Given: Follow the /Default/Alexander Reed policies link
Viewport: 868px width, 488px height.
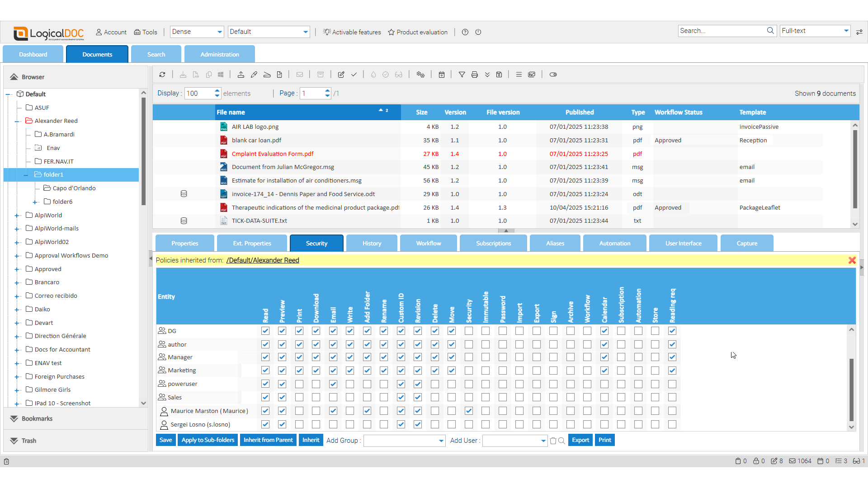Looking at the screenshot, I should coord(263,260).
